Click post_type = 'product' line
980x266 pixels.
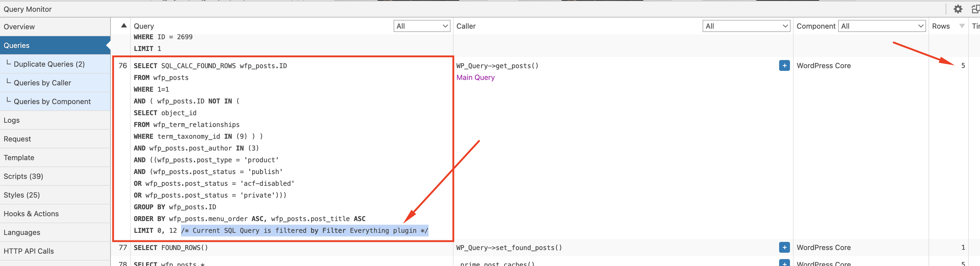(206, 160)
